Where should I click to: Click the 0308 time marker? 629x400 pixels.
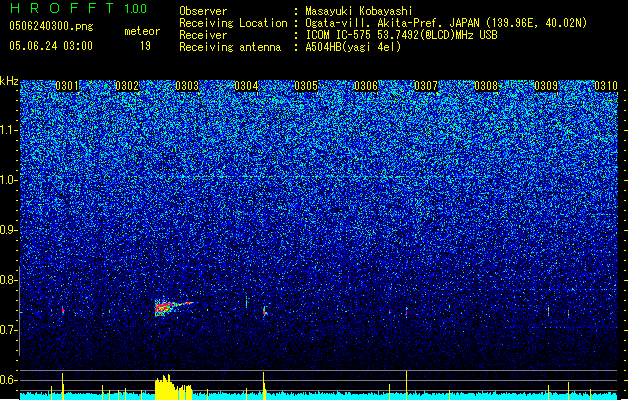click(x=486, y=86)
